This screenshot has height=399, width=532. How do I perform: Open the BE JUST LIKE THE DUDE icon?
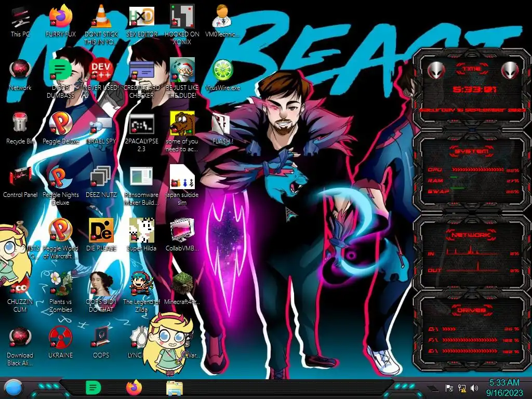[x=182, y=70]
